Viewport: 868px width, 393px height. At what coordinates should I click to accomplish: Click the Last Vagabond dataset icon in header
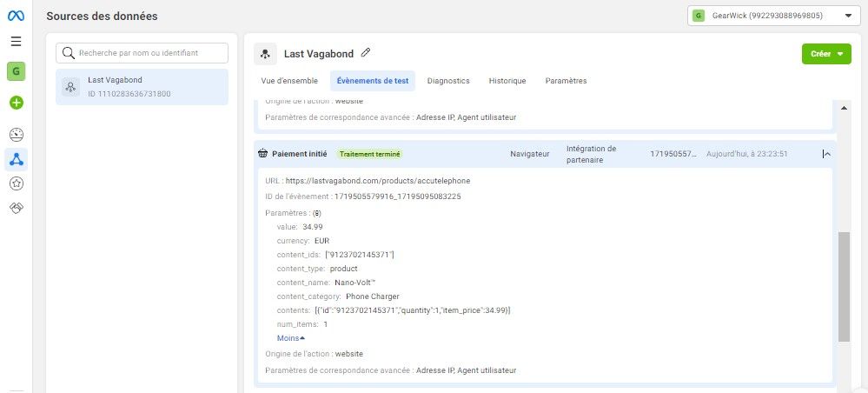pos(266,54)
